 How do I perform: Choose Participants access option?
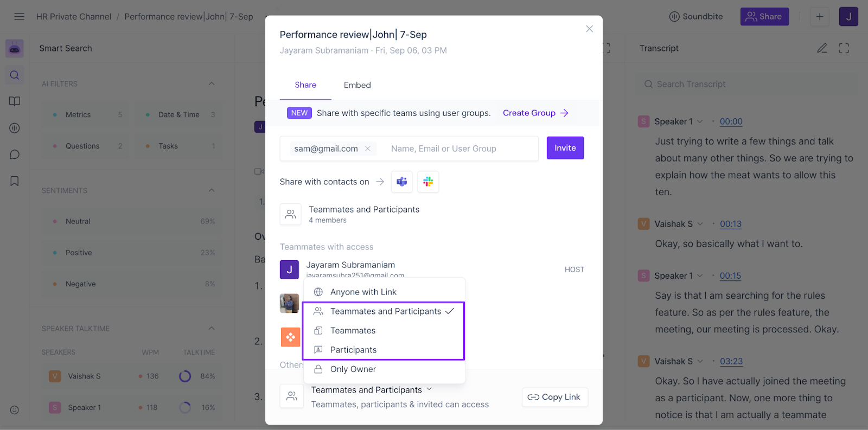click(353, 350)
